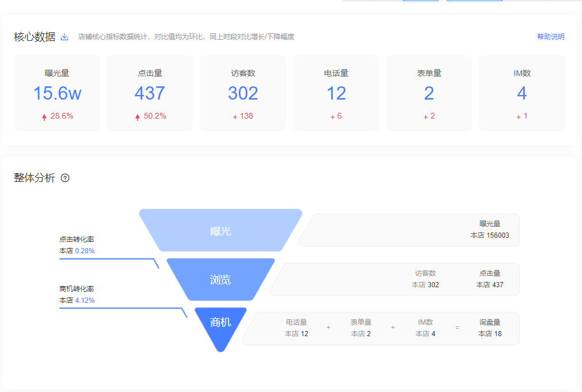Click the 访客数 302 value in funnel row
The image size is (582, 392).
(425, 279)
